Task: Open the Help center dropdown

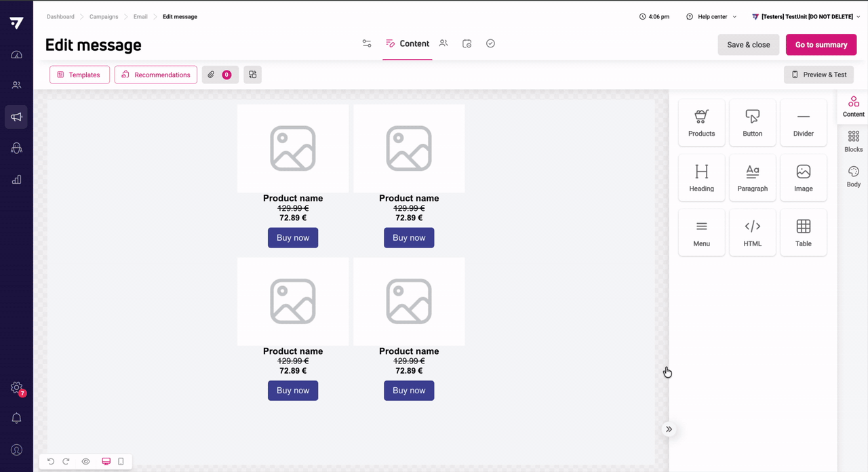Action: (711, 17)
